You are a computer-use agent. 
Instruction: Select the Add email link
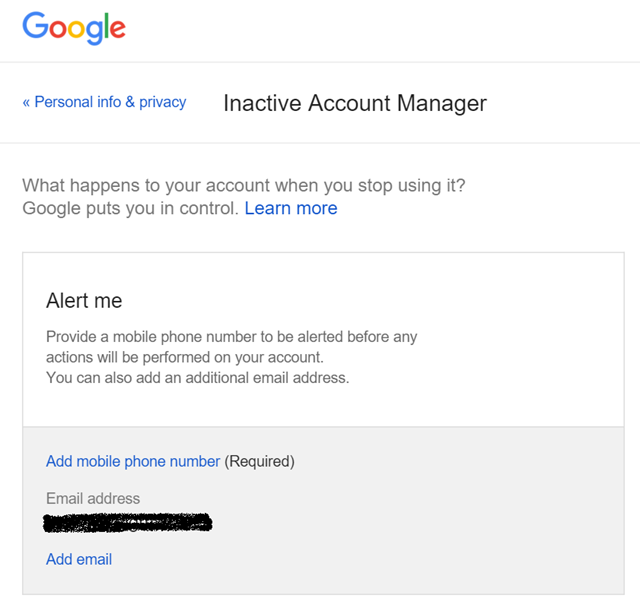point(79,559)
